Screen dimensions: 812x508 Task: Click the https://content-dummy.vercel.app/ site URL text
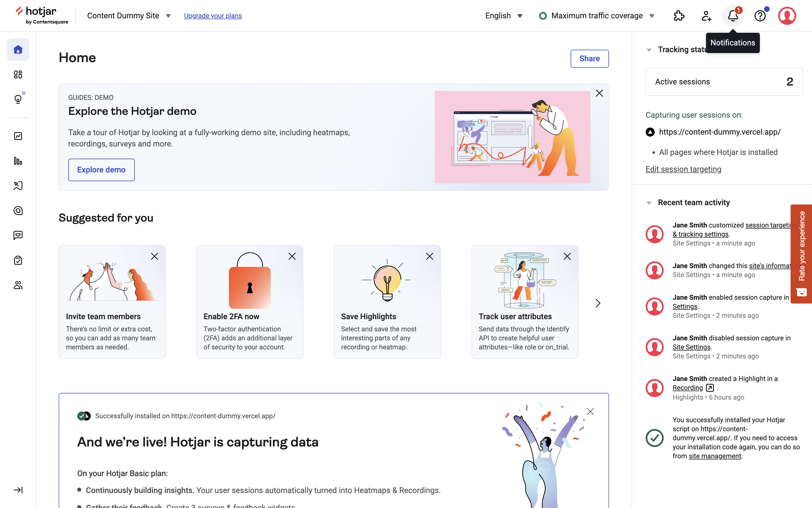click(x=720, y=132)
